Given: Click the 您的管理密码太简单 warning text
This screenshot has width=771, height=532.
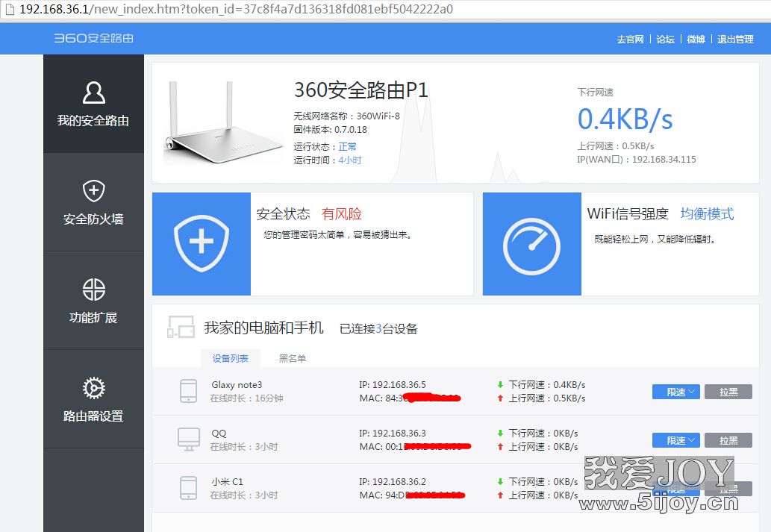Looking at the screenshot, I should tap(338, 235).
